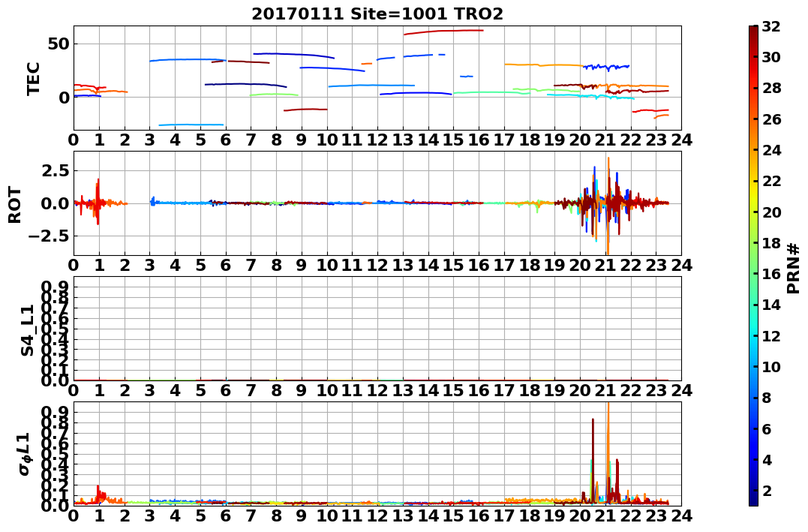Click hour 24 tick label below the TEC plot
Screen dimensions: 808x532
tap(681, 140)
